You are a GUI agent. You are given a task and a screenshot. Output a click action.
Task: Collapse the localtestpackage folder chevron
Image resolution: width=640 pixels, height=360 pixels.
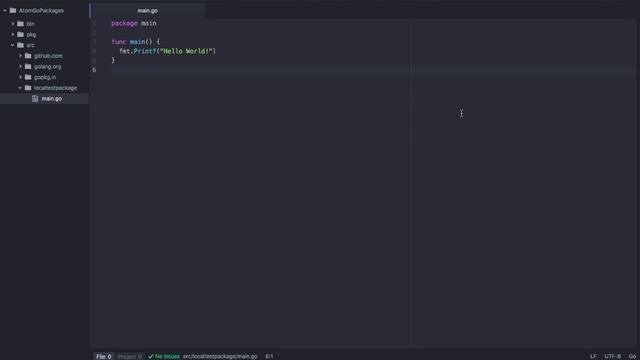pos(20,88)
